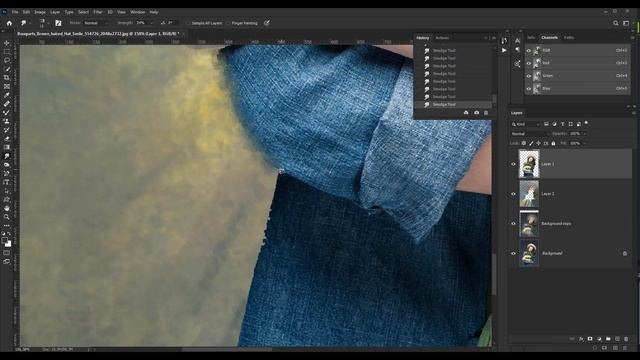Lock all layer properties padlock icon
640x360 pixels.
coord(553,143)
